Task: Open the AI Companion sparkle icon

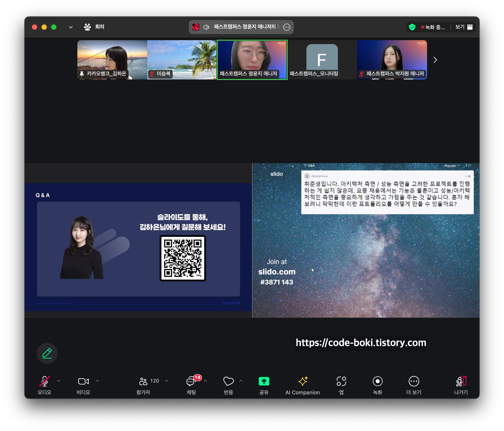Action: click(302, 381)
